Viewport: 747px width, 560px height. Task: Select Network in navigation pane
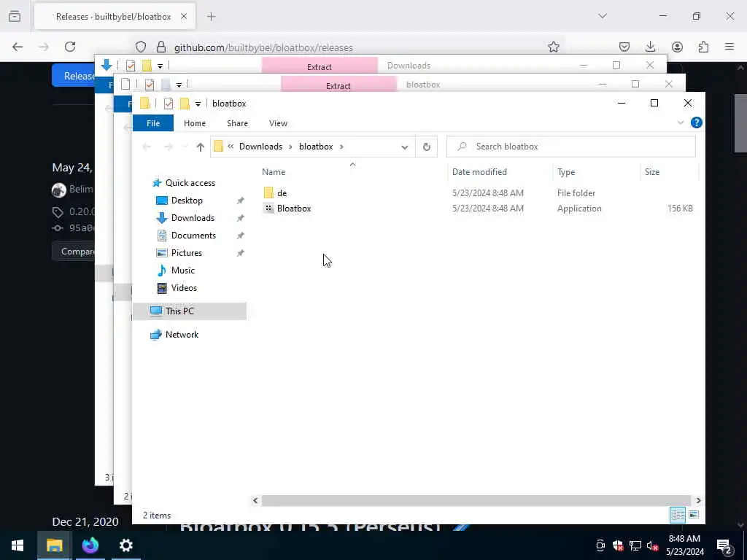tap(182, 335)
